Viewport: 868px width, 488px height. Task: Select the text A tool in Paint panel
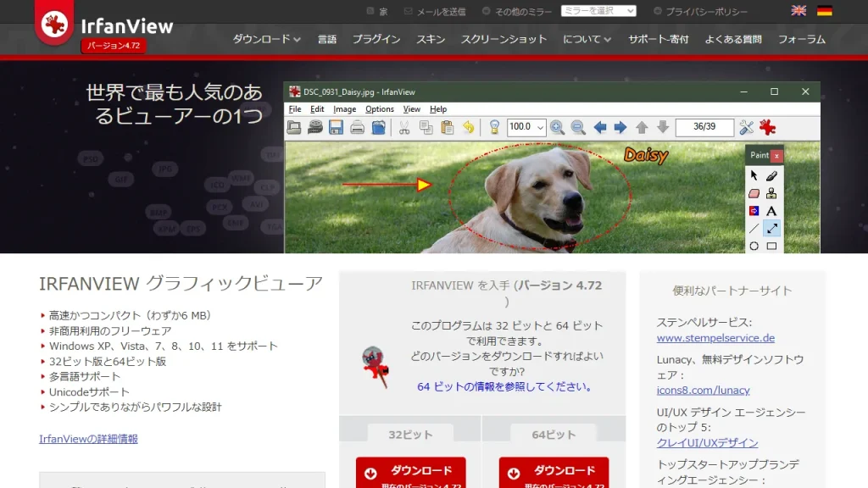pos(771,211)
